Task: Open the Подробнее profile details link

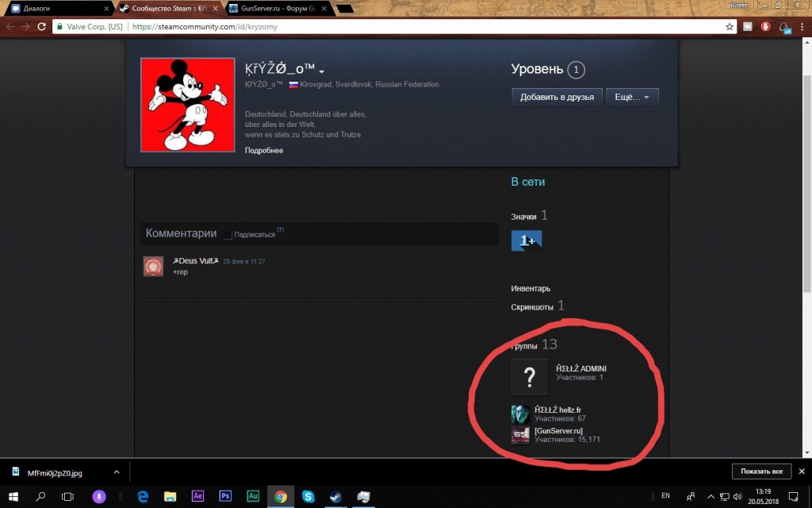Action: coord(263,150)
